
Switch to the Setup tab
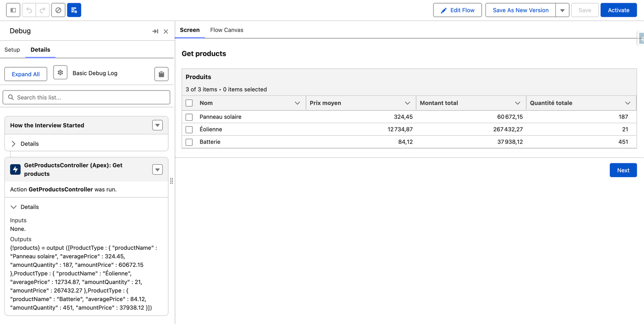pos(12,50)
